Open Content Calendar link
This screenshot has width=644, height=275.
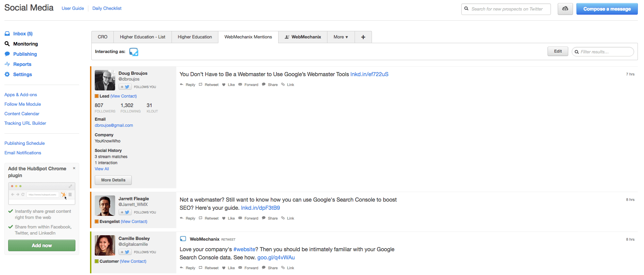[x=22, y=114]
